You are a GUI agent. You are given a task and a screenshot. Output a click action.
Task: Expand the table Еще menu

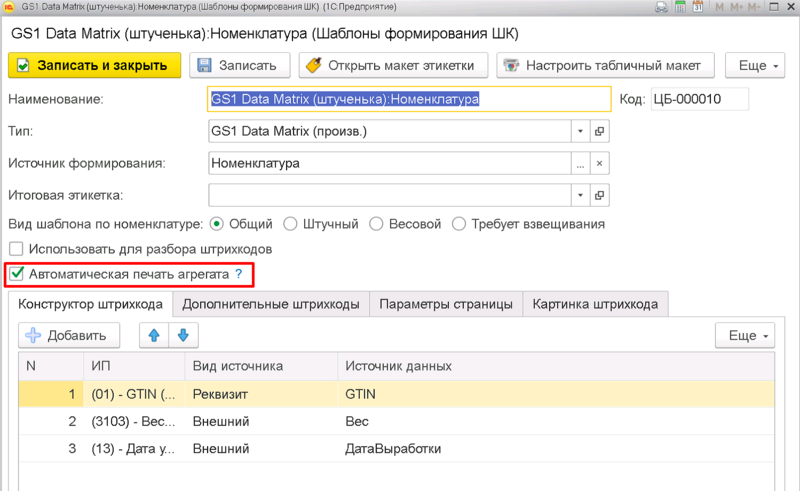coord(745,335)
